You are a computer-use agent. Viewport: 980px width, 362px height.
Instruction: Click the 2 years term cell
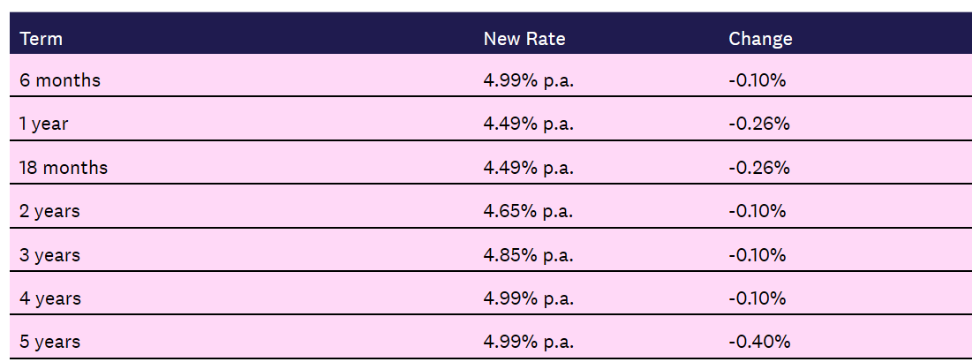coord(49,211)
